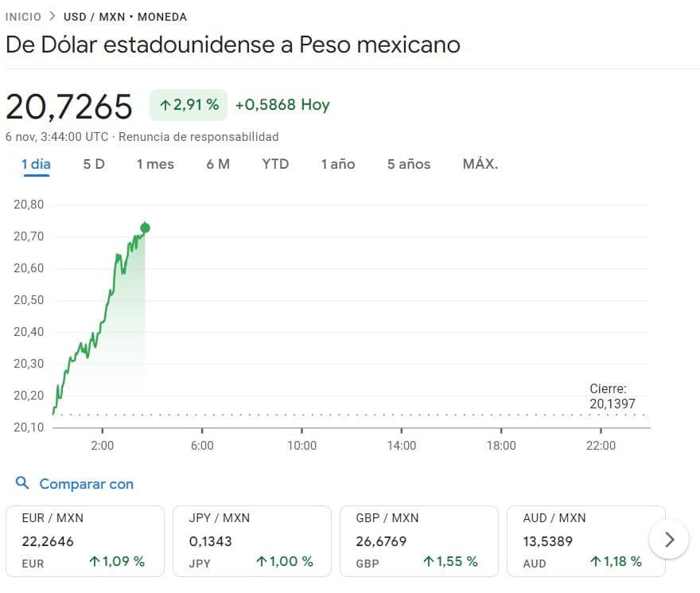Switch to the 5 D tab
Screen dimensions: 700x593
(x=94, y=164)
